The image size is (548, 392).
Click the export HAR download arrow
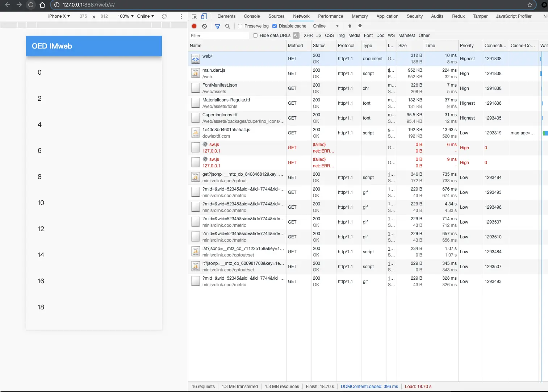coord(360,26)
